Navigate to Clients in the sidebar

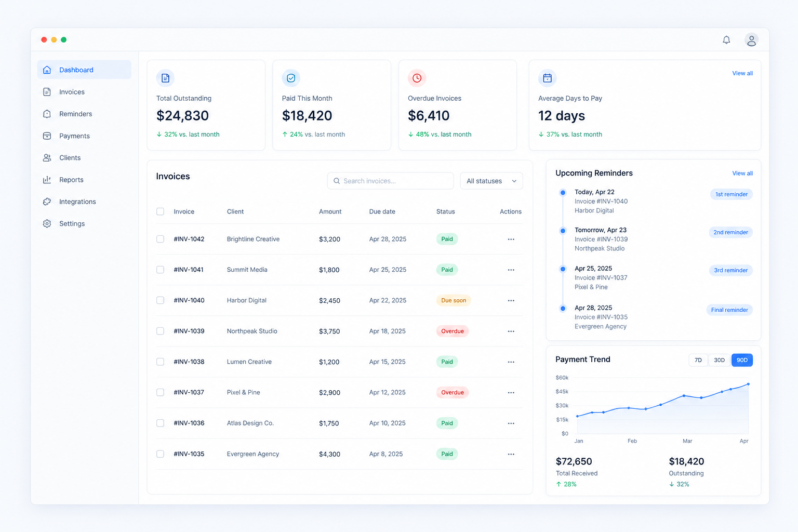click(x=84, y=157)
